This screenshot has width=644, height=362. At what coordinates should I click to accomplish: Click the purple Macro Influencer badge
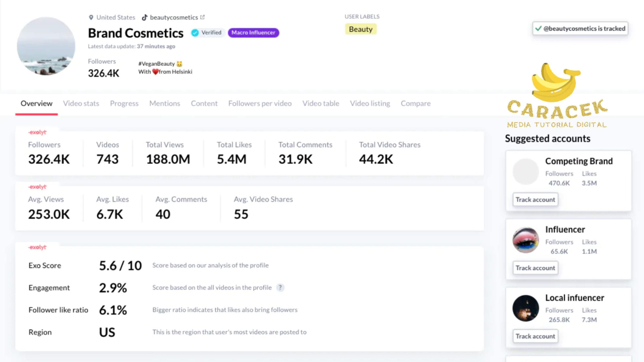[253, 33]
